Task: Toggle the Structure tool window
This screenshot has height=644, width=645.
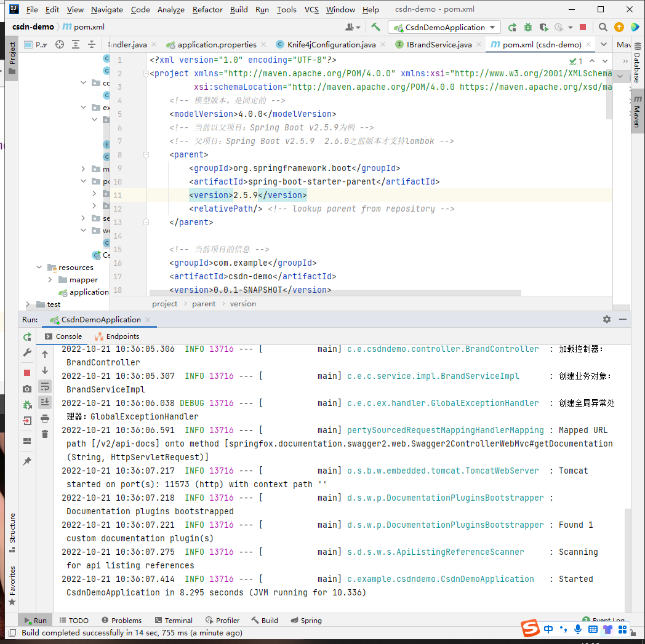Action: coord(12,533)
